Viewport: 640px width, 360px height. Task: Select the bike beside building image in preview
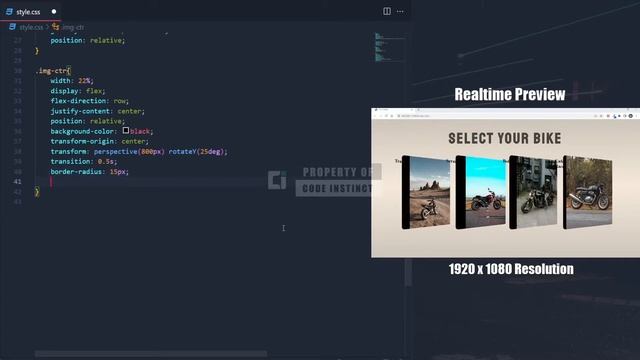(533, 192)
